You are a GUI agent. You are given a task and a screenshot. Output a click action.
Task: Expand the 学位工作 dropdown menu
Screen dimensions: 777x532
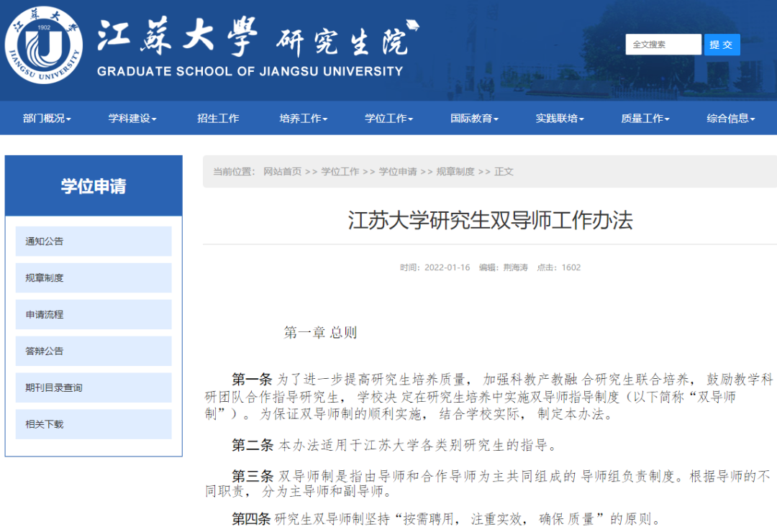click(388, 118)
